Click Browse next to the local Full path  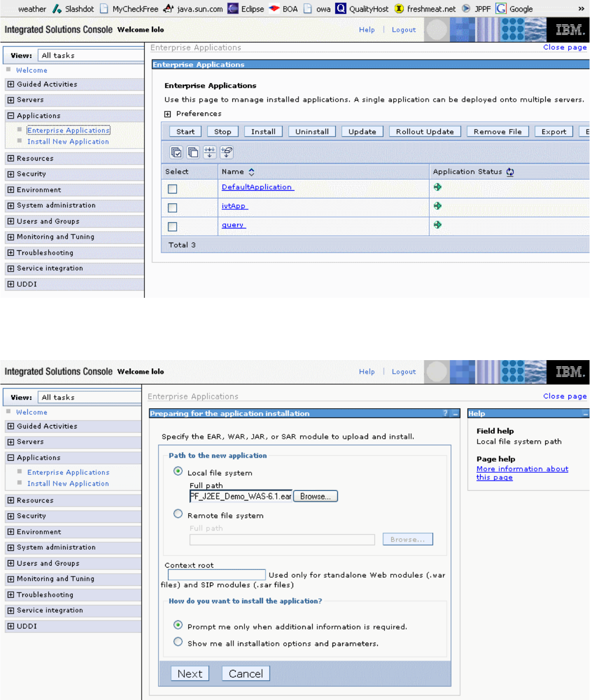tap(316, 496)
